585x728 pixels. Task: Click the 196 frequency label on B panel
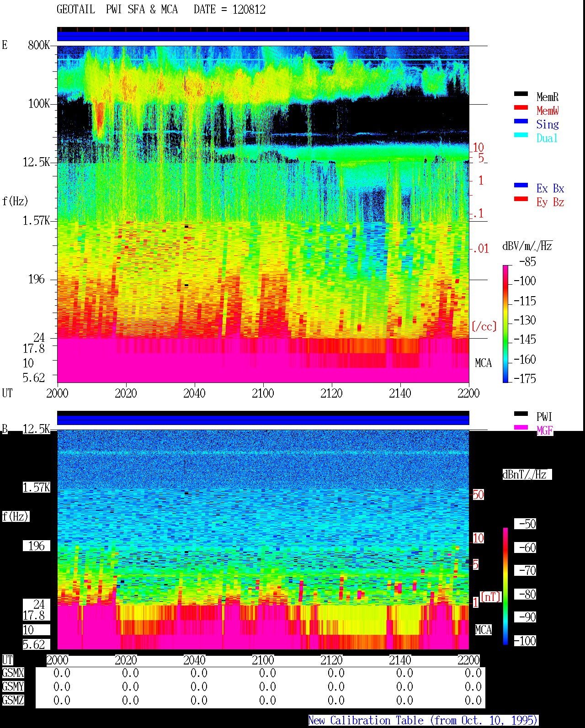click(x=37, y=546)
